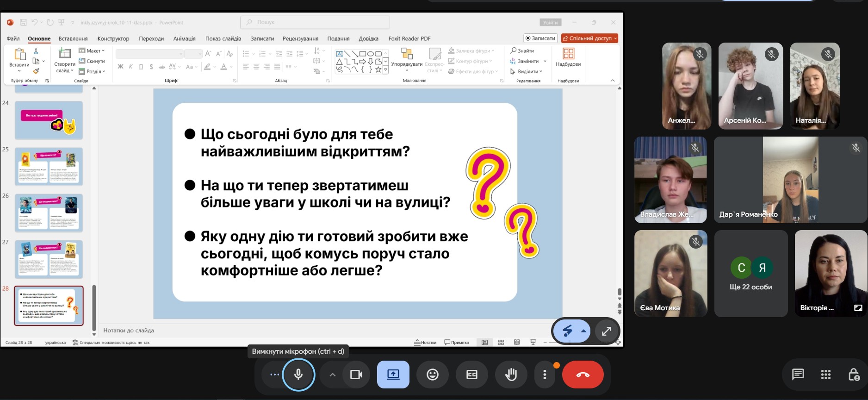Open host controls lock icon
The height and width of the screenshot is (400, 868).
(854, 375)
